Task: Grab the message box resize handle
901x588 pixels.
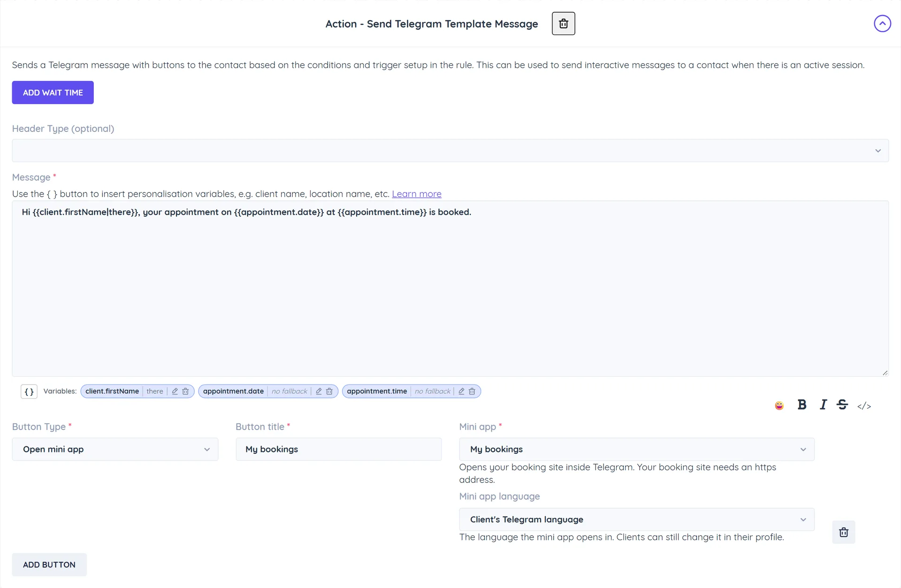Action: 885,373
